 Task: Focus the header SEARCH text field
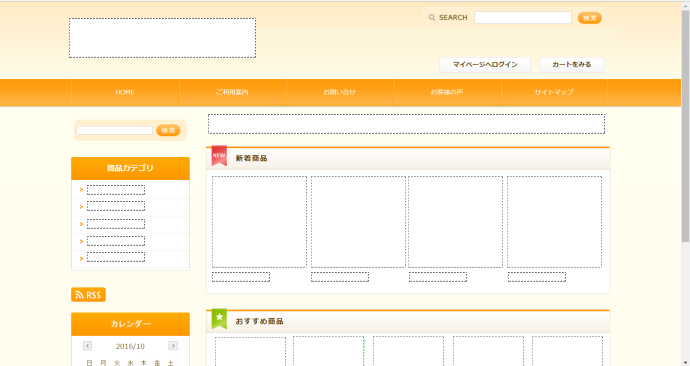point(523,18)
